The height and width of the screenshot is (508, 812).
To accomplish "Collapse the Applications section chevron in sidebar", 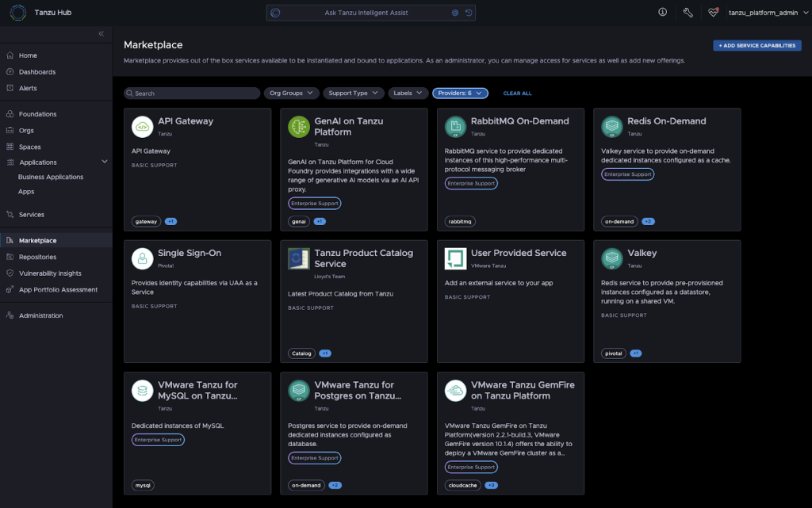I will (105, 162).
